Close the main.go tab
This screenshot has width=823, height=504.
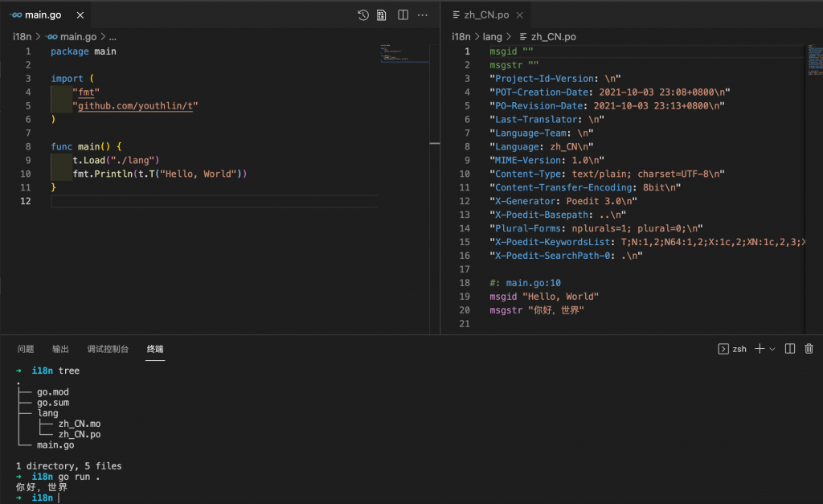80,15
